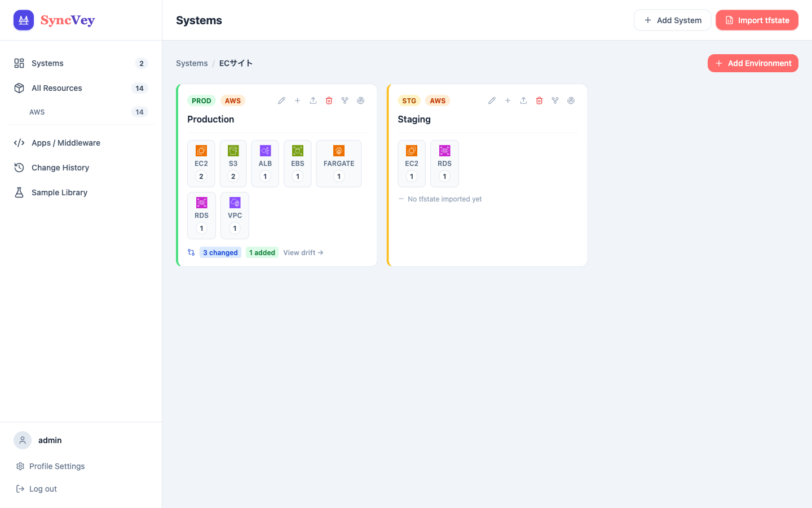The width and height of the screenshot is (812, 508).
Task: Open the S3 resource tile in Production
Action: tap(233, 164)
